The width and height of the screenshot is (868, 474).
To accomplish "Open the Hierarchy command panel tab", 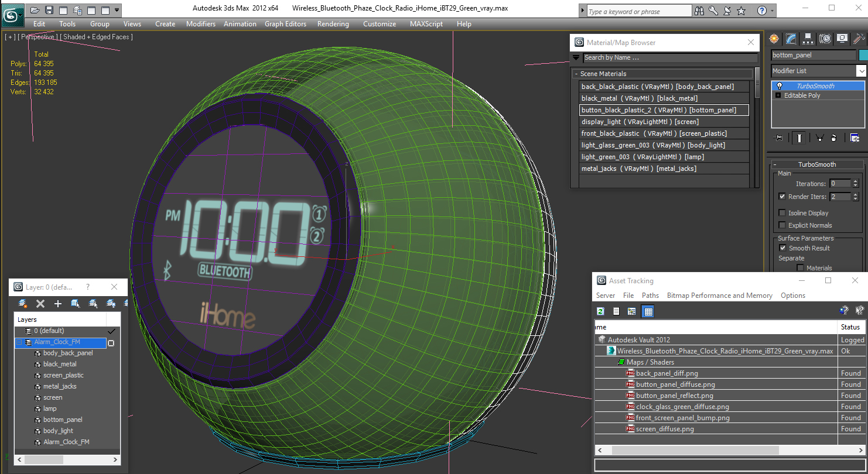I will click(808, 39).
